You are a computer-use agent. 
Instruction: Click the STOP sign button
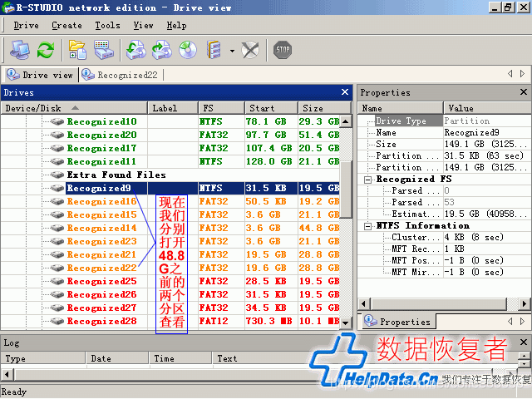(283, 50)
